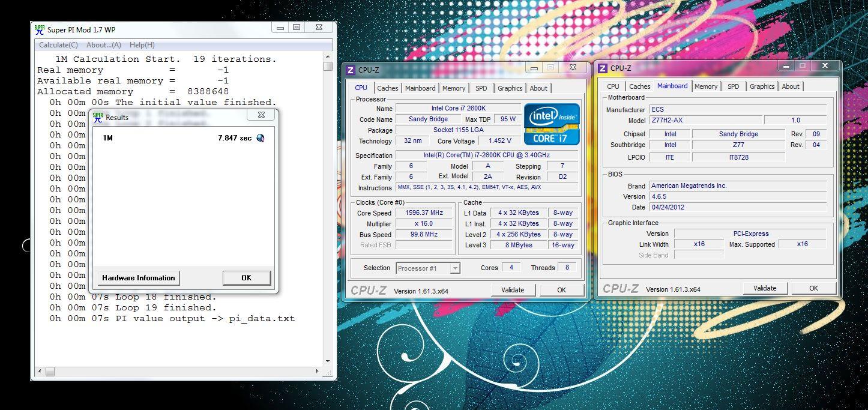This screenshot has width=868, height=410.
Task: Switch to Caches tab in left CPU-Z
Action: coord(387,88)
